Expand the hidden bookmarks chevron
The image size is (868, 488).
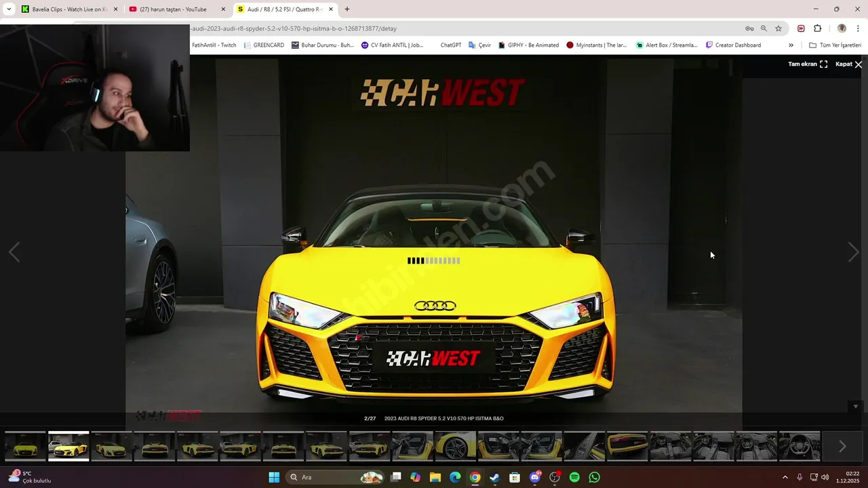click(791, 45)
